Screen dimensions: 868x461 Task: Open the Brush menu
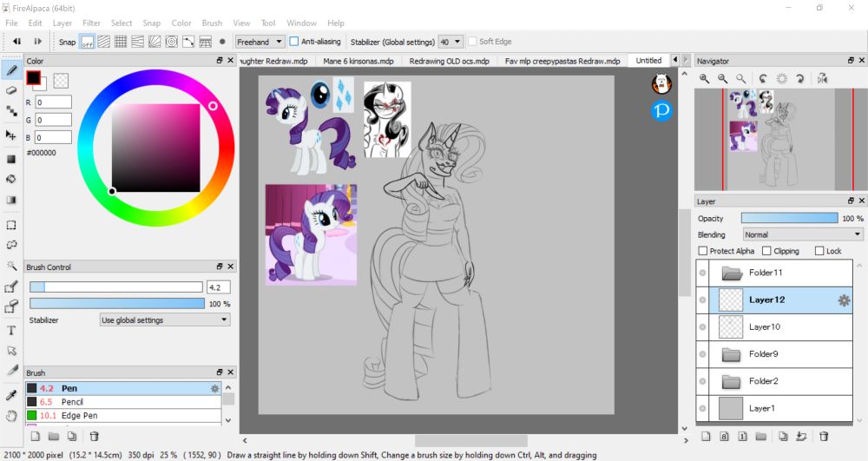(212, 23)
